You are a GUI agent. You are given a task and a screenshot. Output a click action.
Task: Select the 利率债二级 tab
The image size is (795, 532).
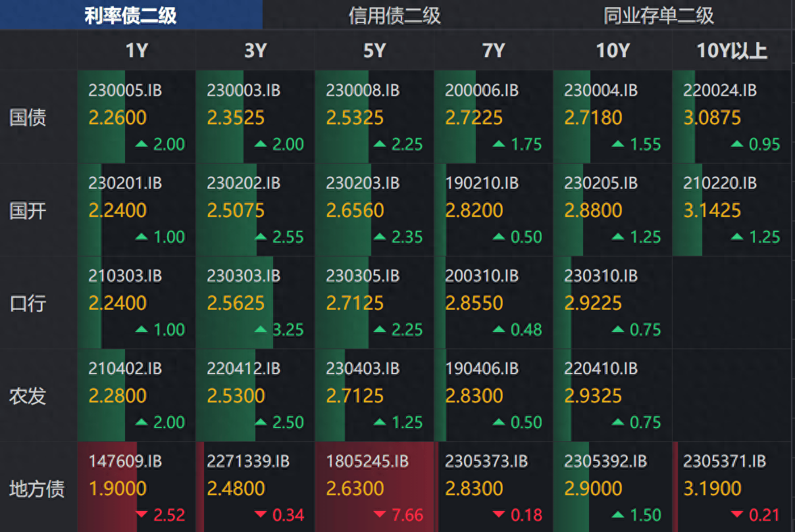click(130, 15)
